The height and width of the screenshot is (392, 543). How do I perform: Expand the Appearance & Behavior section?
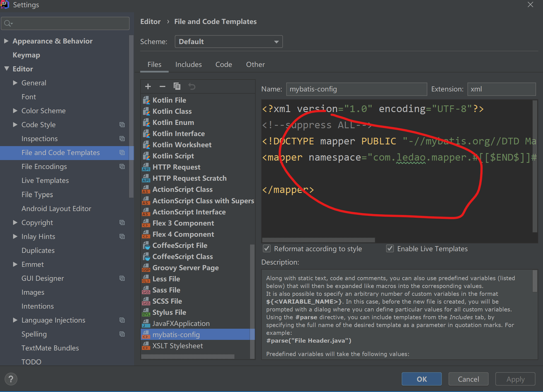(6, 41)
